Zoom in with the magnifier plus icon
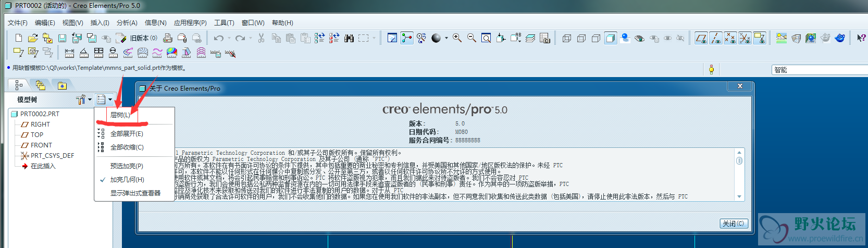Viewport: 868px width, 248px height. pos(457,38)
